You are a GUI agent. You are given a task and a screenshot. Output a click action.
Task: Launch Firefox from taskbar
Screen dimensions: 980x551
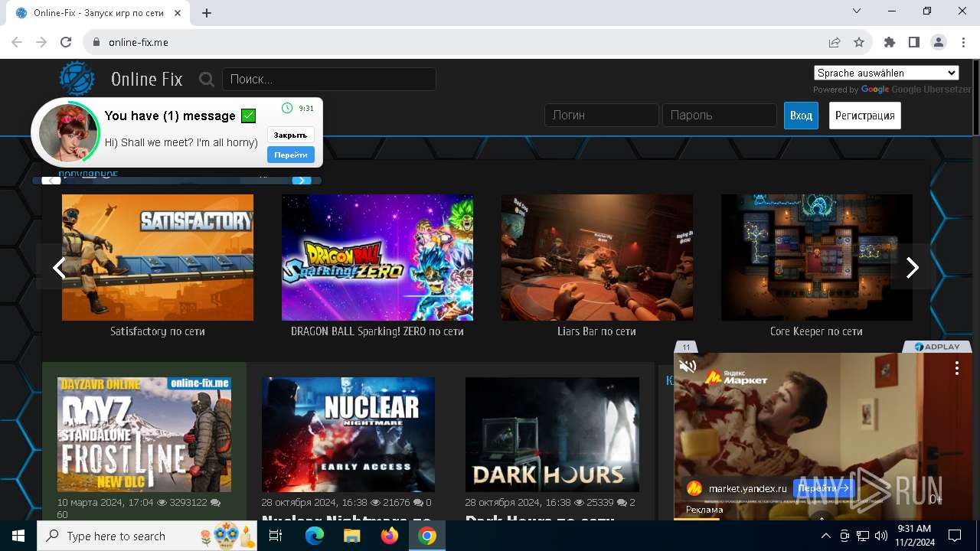390,536
